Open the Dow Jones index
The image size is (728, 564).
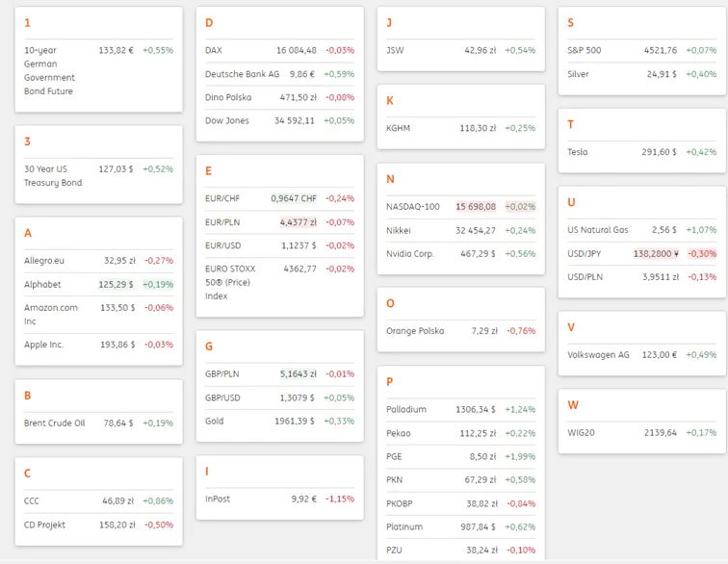pyautogui.click(x=279, y=120)
